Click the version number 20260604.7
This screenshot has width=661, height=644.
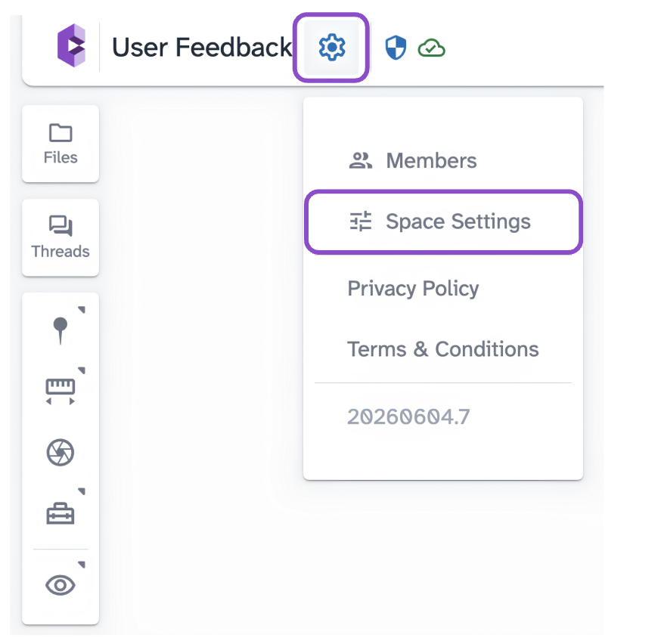(408, 417)
